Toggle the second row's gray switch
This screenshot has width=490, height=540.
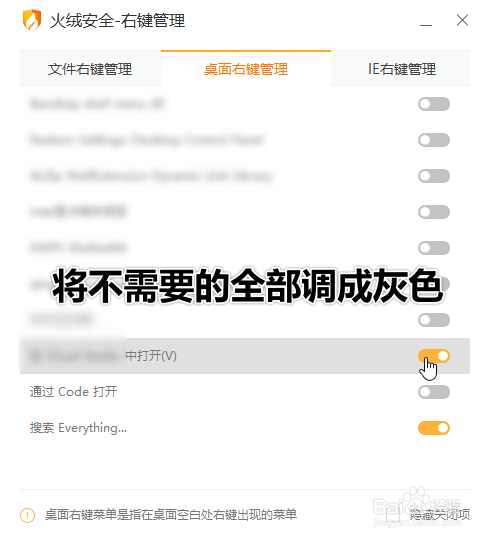coord(434,140)
